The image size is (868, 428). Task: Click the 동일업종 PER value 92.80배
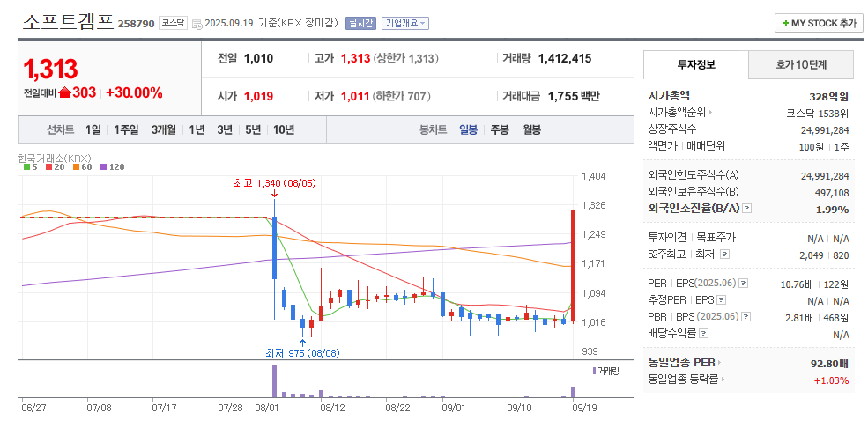point(829,364)
